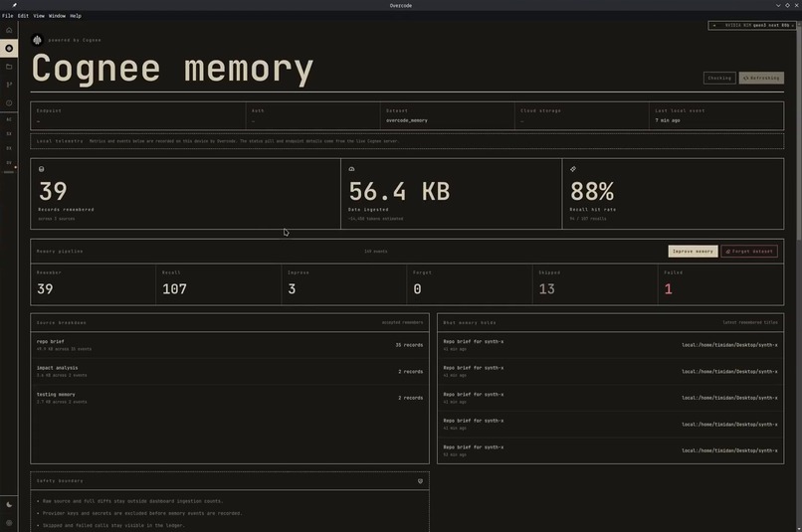Select the active Cognee memory sidebar icon
The width and height of the screenshot is (802, 532).
[x=9, y=48]
